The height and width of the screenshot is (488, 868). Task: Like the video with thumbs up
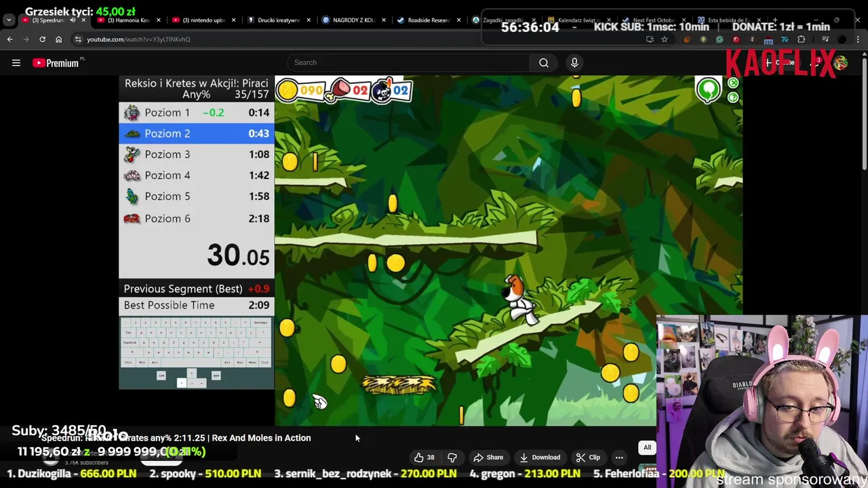(425, 457)
